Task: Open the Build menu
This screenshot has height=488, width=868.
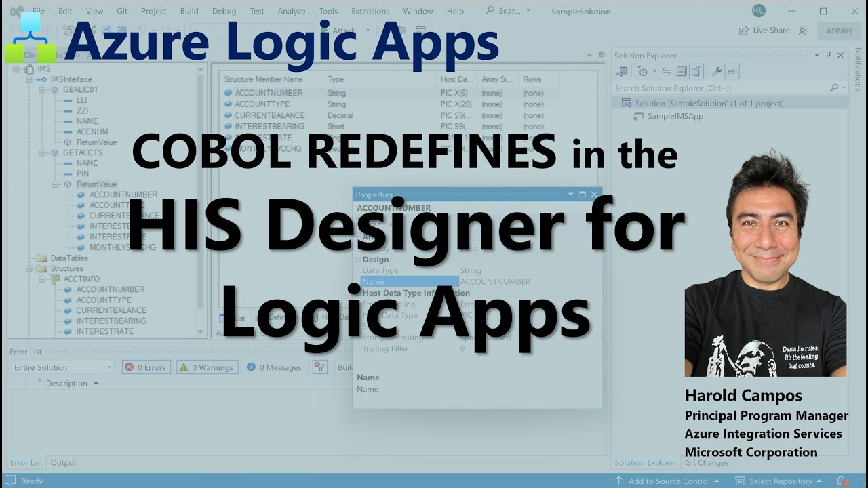Action: (x=189, y=11)
